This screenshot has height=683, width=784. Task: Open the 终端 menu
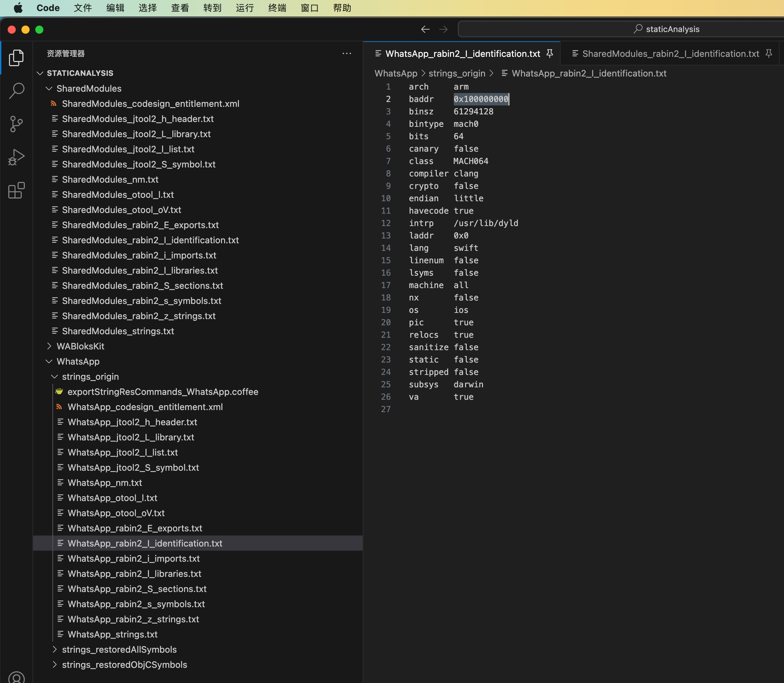coord(277,8)
